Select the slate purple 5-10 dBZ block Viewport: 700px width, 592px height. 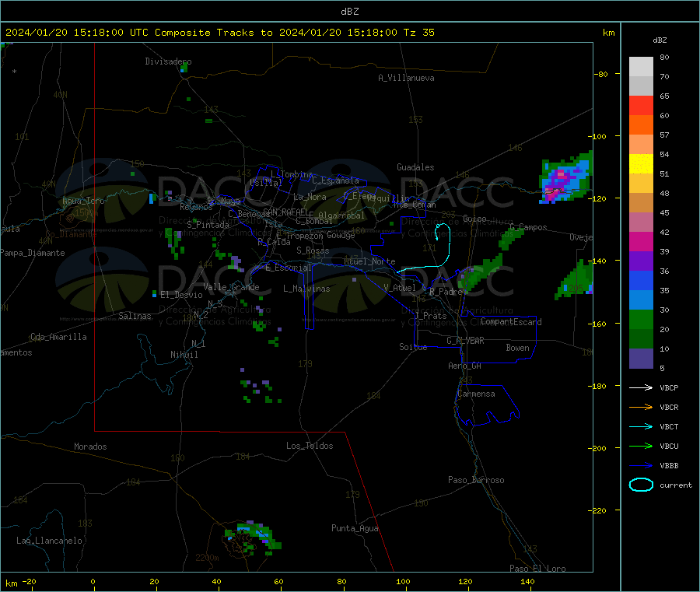coord(641,359)
